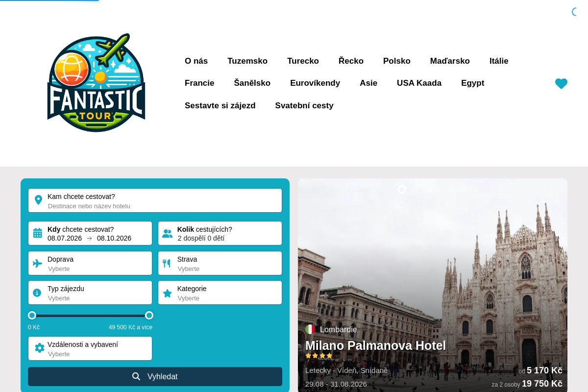Click the star icon in Kategorie field

click(x=167, y=293)
